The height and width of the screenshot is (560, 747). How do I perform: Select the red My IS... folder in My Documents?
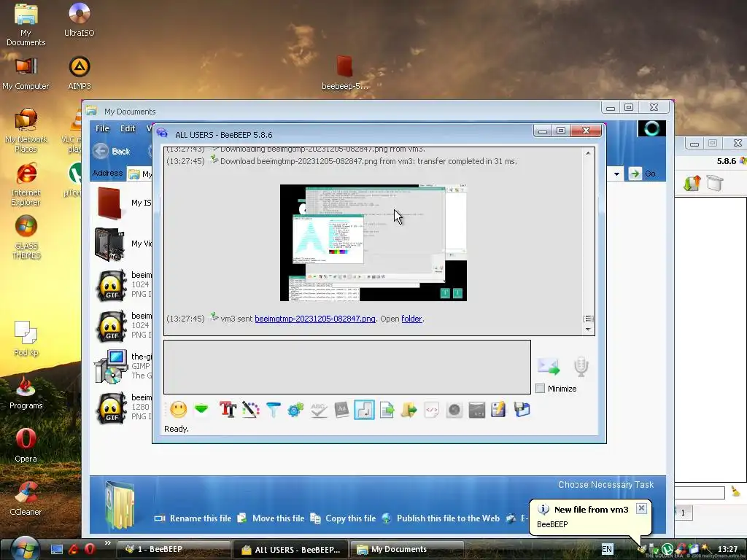tap(109, 203)
